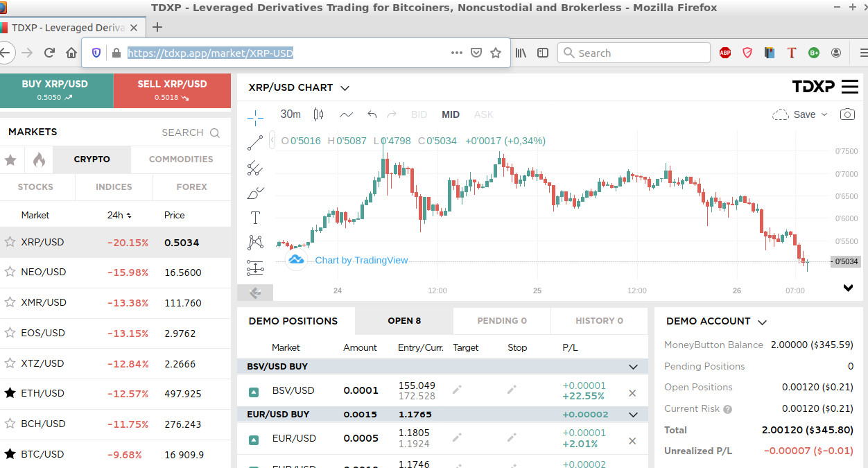Click the markets SEARCH field
Image resolution: width=868 pixels, height=468 pixels.
click(190, 132)
